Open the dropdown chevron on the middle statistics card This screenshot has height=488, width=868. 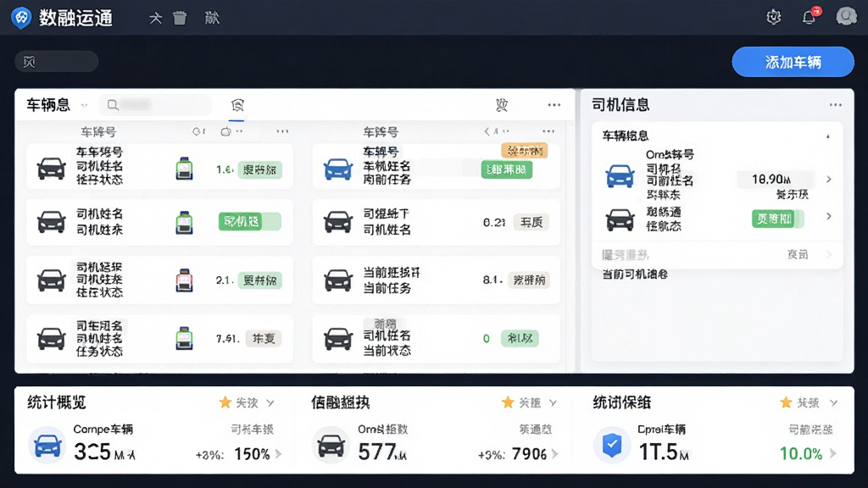pyautogui.click(x=553, y=402)
